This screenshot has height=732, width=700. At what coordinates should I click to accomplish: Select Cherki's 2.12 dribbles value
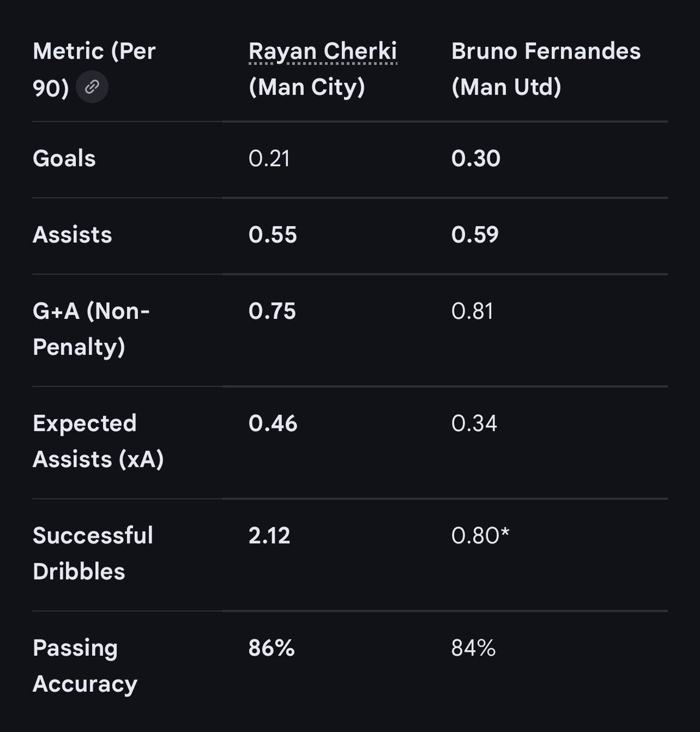coord(269,536)
